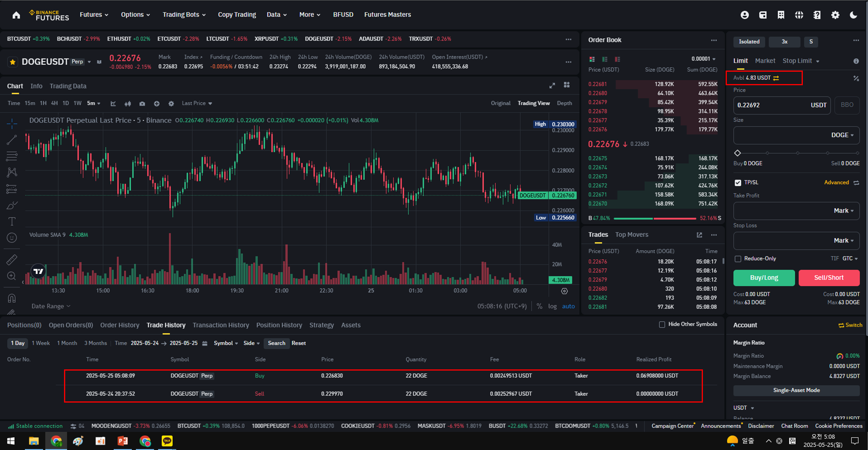Toggle log scale on the chart
This screenshot has width=868, height=450.
tap(552, 306)
